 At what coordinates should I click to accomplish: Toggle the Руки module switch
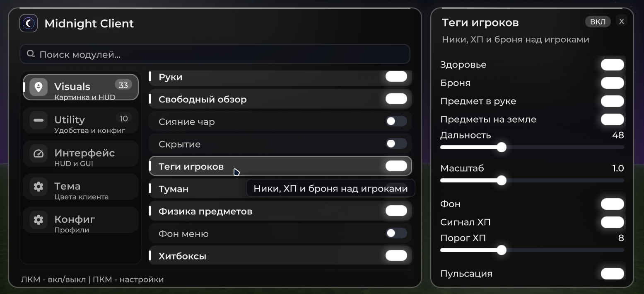(396, 76)
